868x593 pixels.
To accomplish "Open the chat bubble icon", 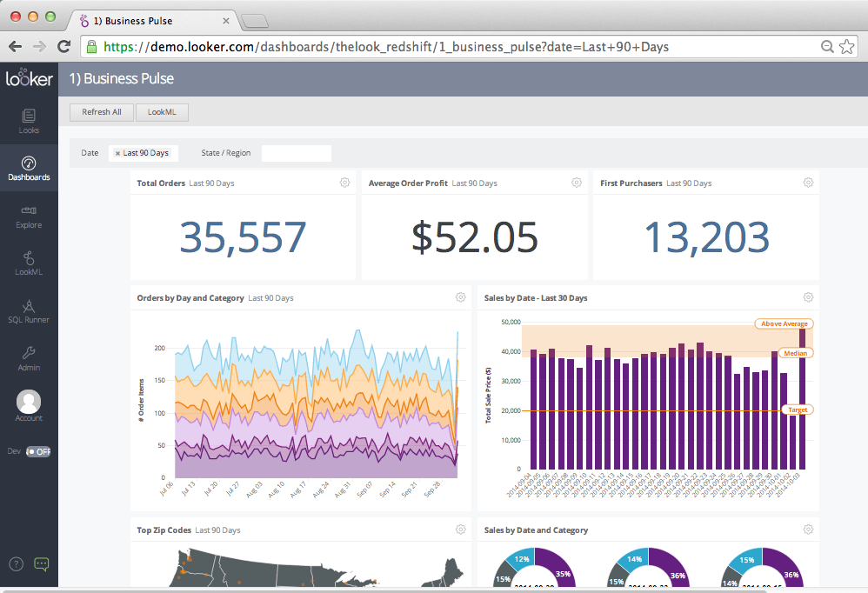I will 41,563.
